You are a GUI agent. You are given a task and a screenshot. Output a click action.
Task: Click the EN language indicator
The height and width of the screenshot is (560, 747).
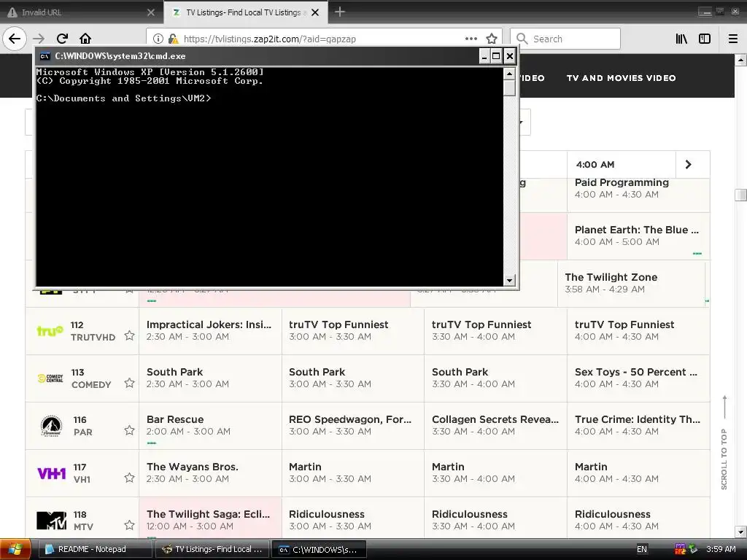tap(642, 549)
